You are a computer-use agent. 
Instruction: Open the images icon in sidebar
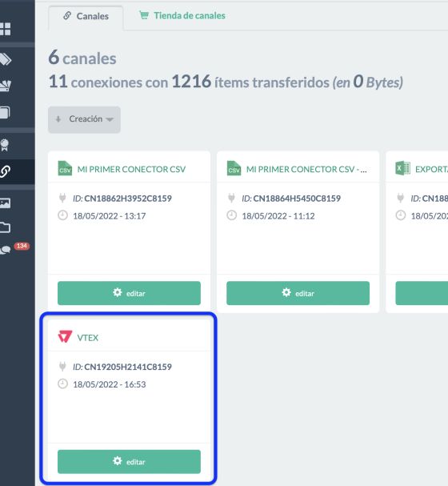[6, 203]
